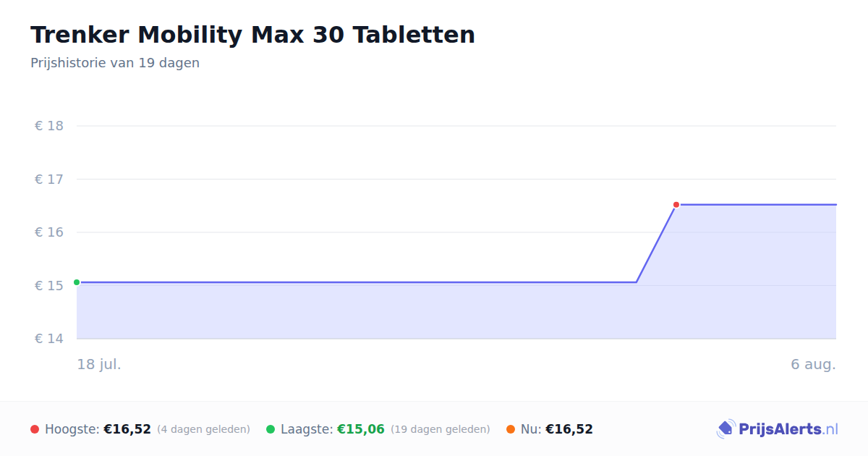Viewport: 868px width, 456px height.
Task: Click the Trenker Mobility Max 30 Tabletten title
Action: pos(253,35)
